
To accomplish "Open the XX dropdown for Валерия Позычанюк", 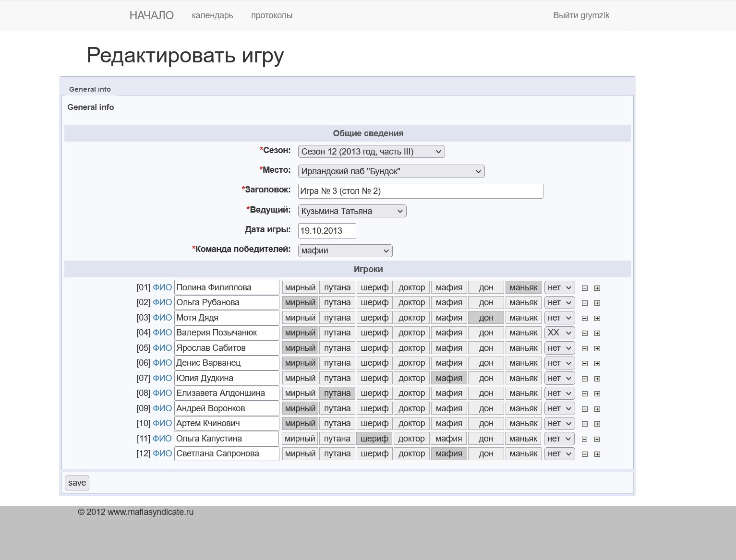I will tap(559, 333).
